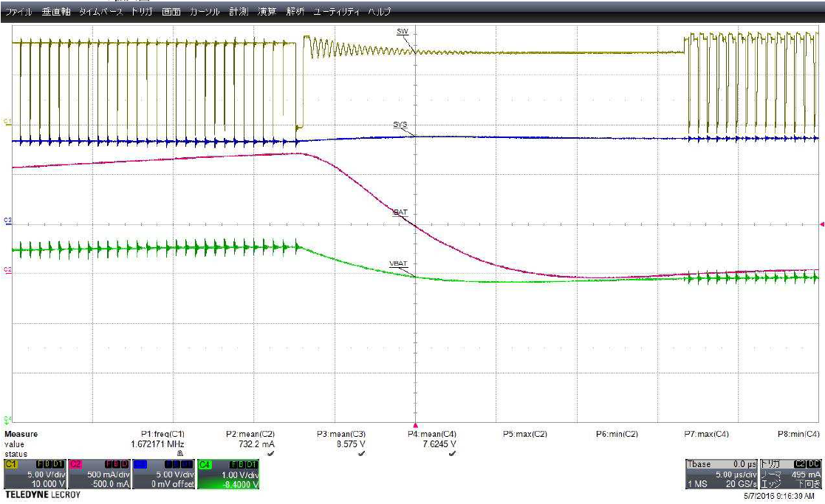Open the ヘルプ (Help) menu
This screenshot has width=825, height=504.
[x=380, y=12]
